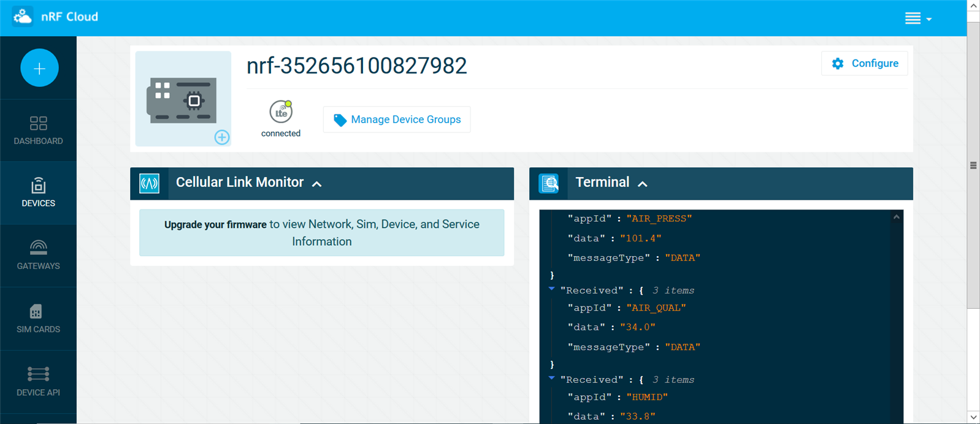Click the nRF Cloud logo icon

pos(23,17)
